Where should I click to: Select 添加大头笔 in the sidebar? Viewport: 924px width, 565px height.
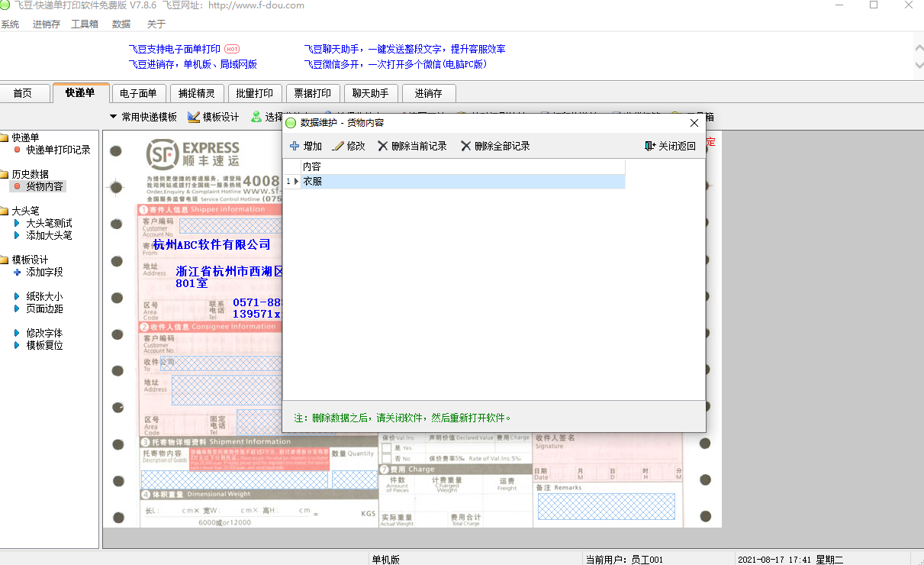pyautogui.click(x=50, y=235)
